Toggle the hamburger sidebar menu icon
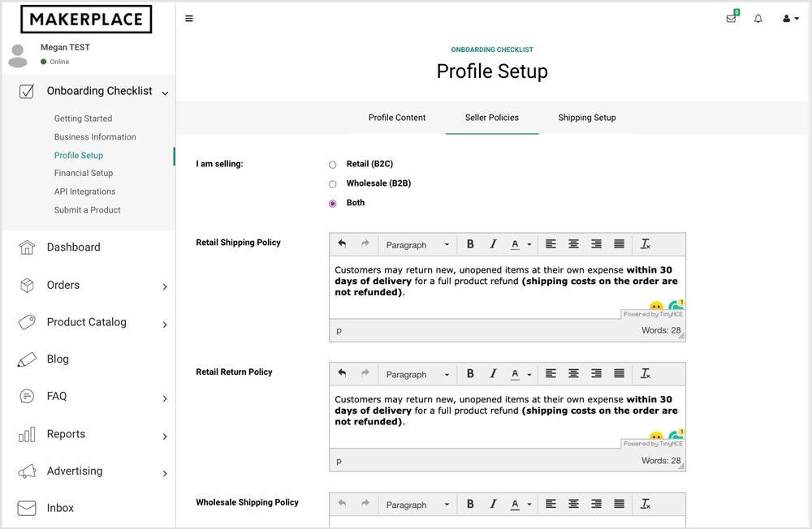 pos(189,19)
